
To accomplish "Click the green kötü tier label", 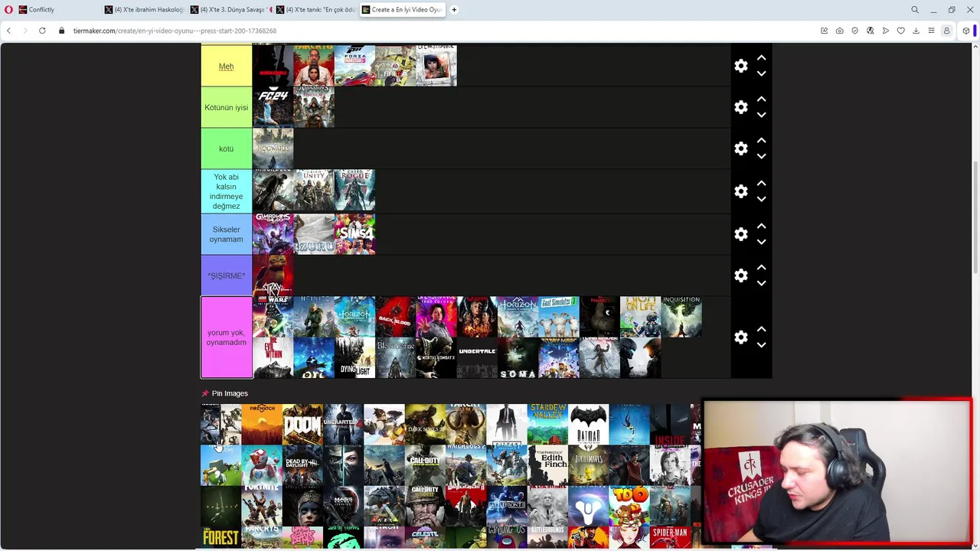I will tap(226, 148).
